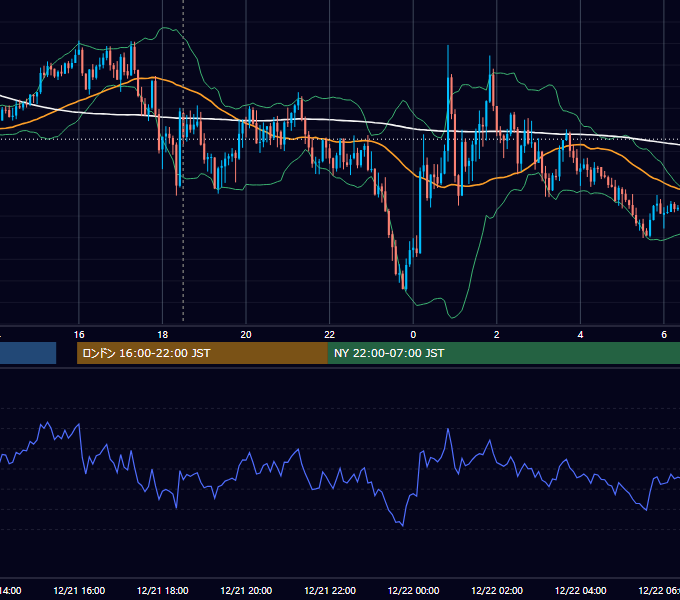680x600 pixels.
Task: Select the 6 hour label on price chart axis
Action: tap(664, 334)
